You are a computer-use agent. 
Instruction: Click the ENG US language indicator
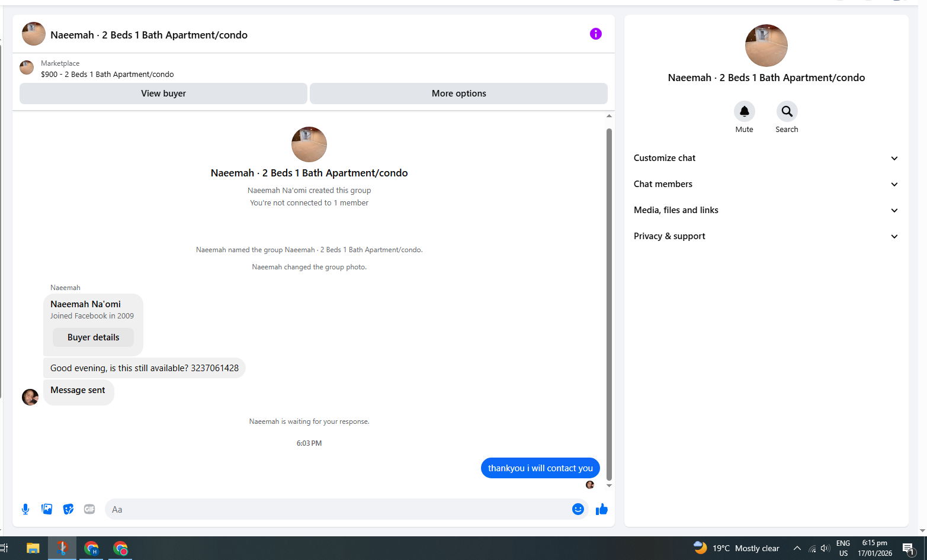(843, 548)
